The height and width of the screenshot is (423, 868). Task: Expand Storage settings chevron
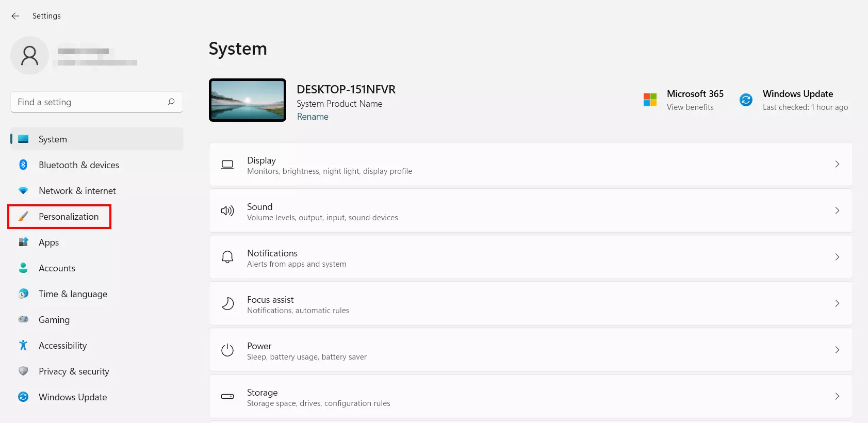[837, 396]
